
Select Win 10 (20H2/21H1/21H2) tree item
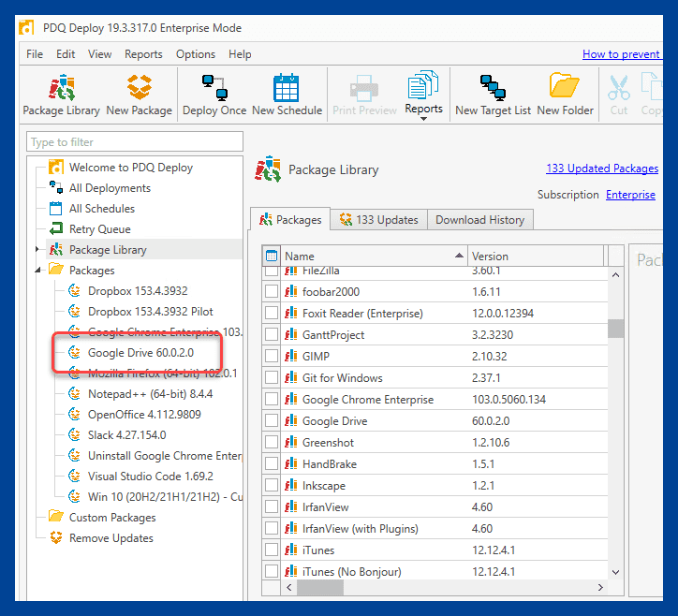[x=165, y=496]
